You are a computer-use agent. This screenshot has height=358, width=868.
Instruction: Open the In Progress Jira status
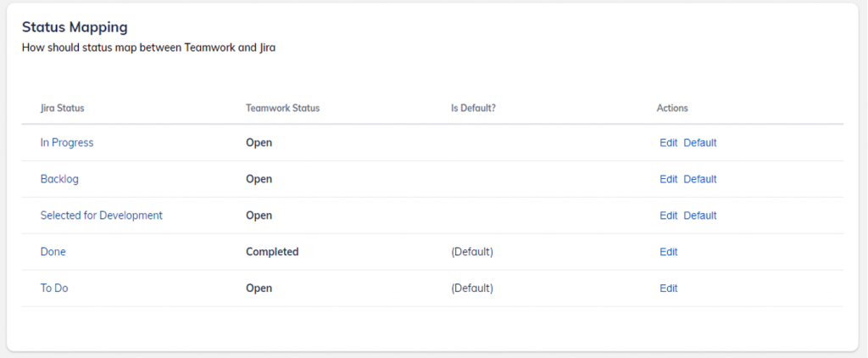coord(67,143)
